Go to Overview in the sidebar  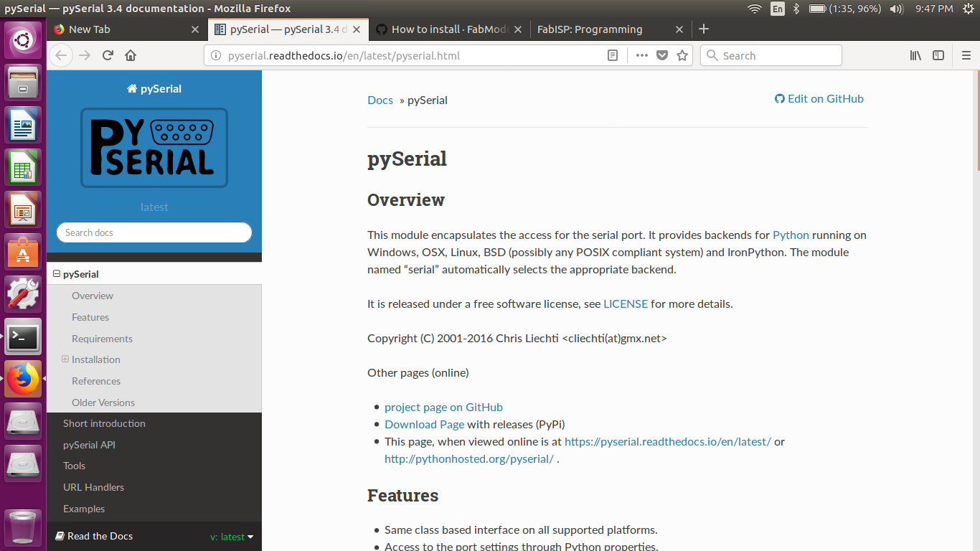[x=93, y=296]
